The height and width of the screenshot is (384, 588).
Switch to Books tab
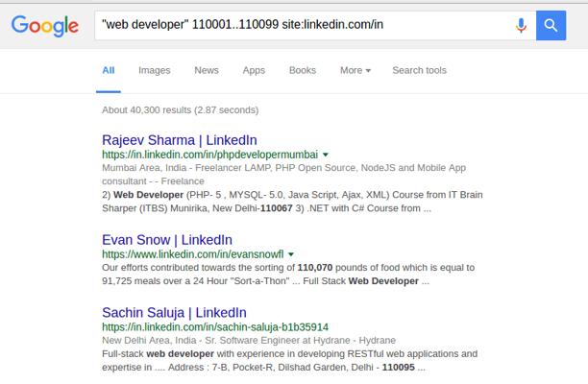[303, 70]
